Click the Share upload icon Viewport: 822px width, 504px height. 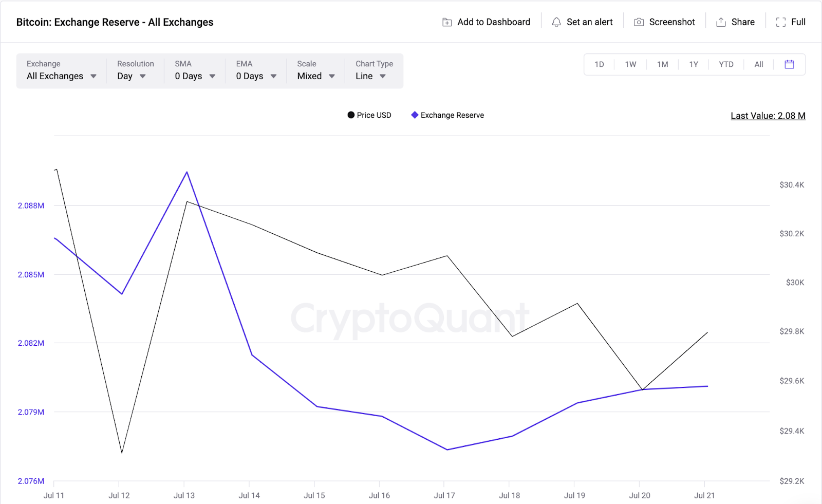tap(721, 22)
